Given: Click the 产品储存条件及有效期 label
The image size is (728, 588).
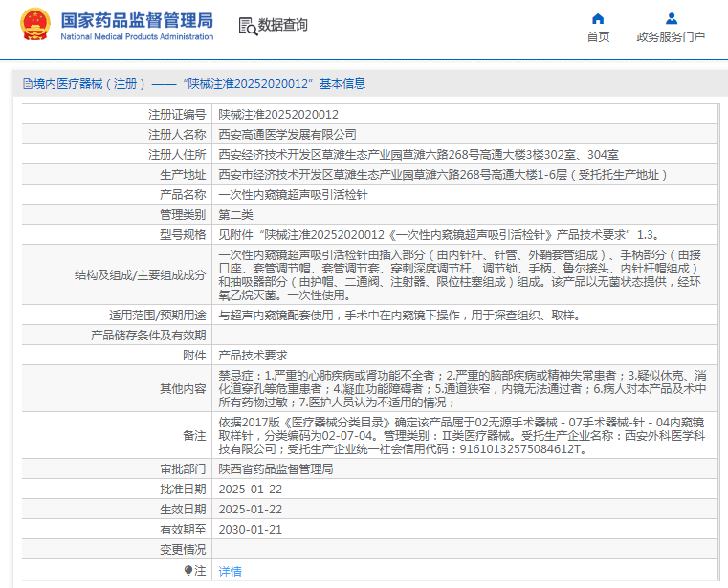Looking at the screenshot, I should click(x=148, y=335).
